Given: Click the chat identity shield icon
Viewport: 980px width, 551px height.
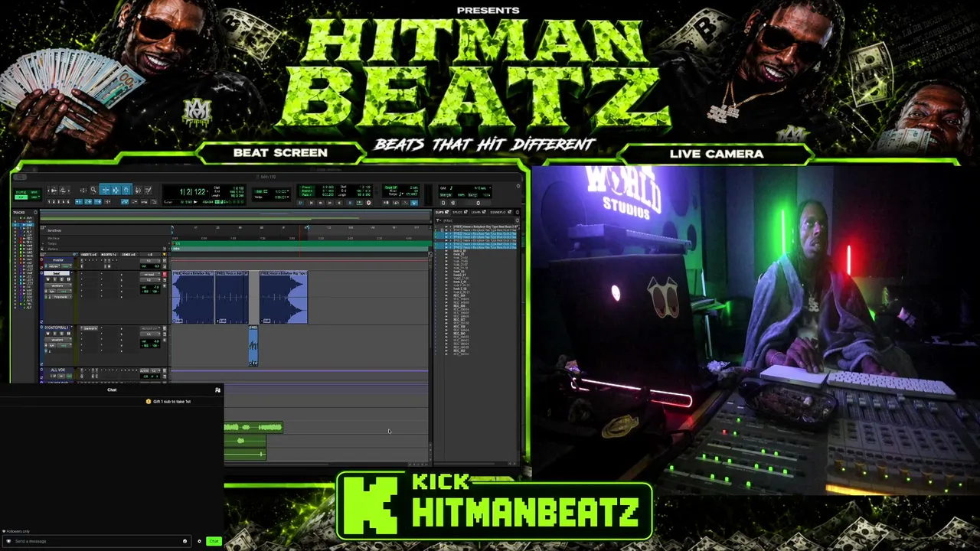Looking at the screenshot, I should click(x=9, y=541).
